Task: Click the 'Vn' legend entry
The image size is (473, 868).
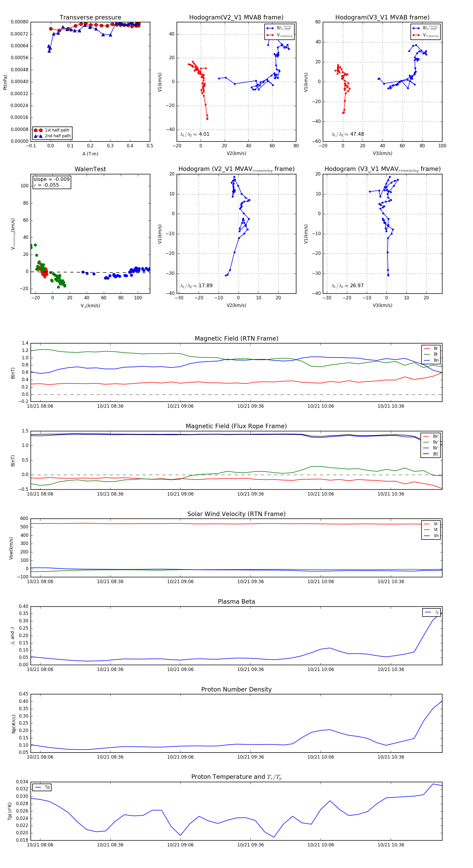Action: point(431,536)
